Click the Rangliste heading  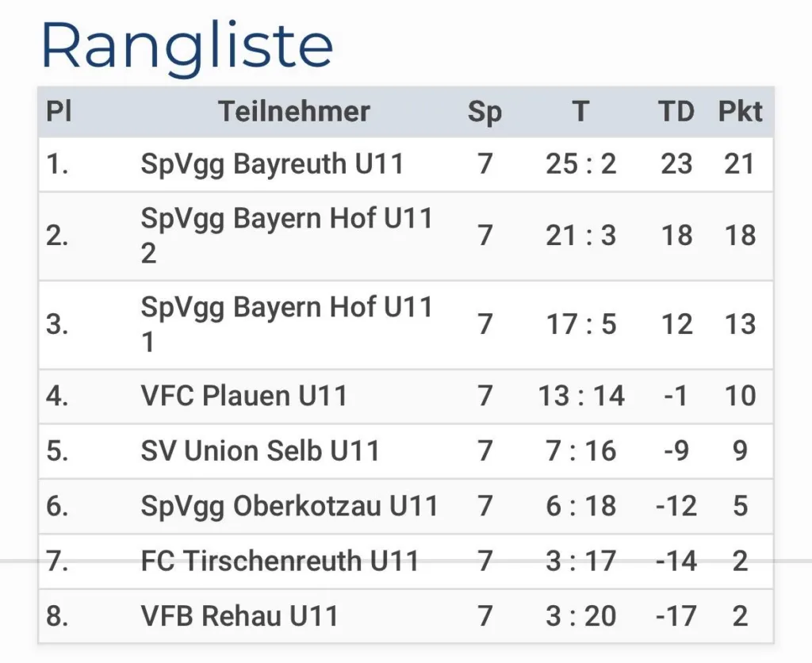click(x=186, y=46)
